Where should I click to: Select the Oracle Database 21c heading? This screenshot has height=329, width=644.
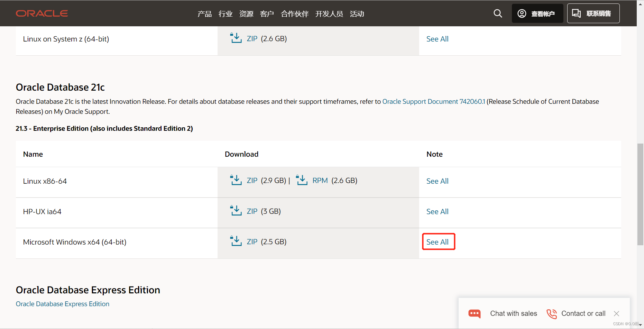point(60,87)
